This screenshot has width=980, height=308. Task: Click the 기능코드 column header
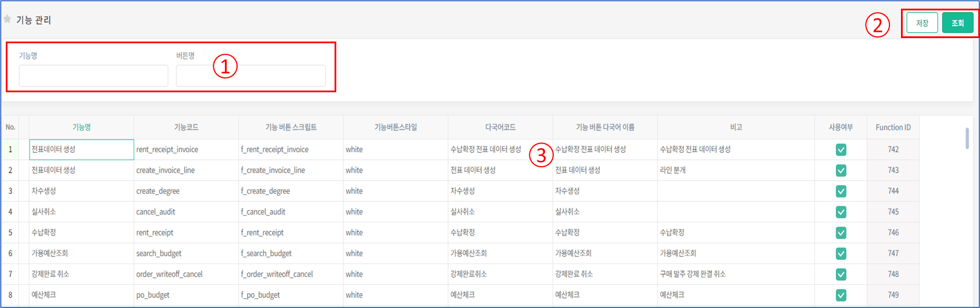(x=186, y=127)
